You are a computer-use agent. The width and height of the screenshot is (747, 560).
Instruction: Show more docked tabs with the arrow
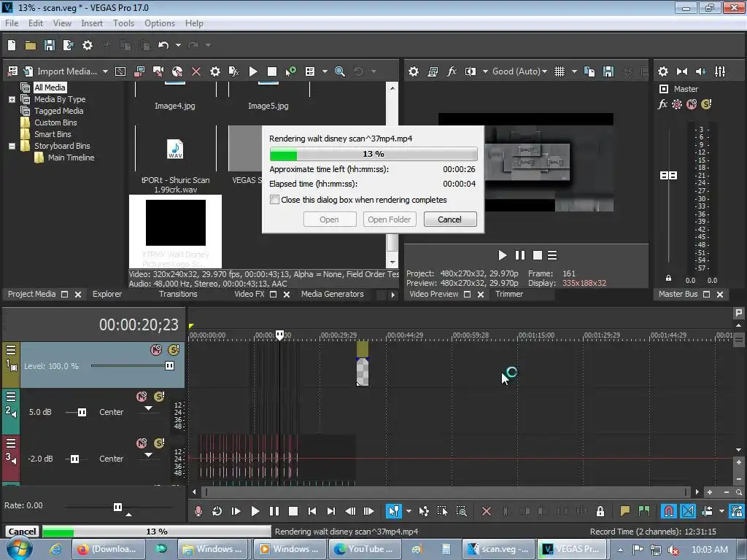click(x=393, y=295)
